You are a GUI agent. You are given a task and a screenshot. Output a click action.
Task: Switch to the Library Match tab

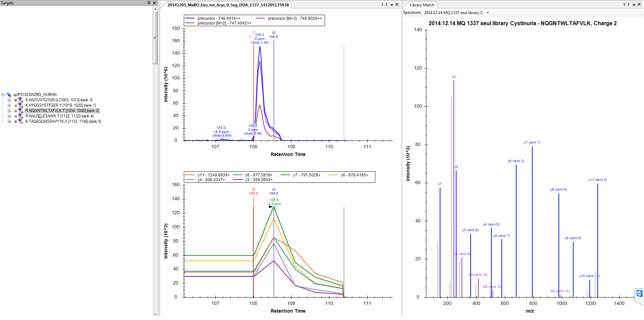click(422, 5)
